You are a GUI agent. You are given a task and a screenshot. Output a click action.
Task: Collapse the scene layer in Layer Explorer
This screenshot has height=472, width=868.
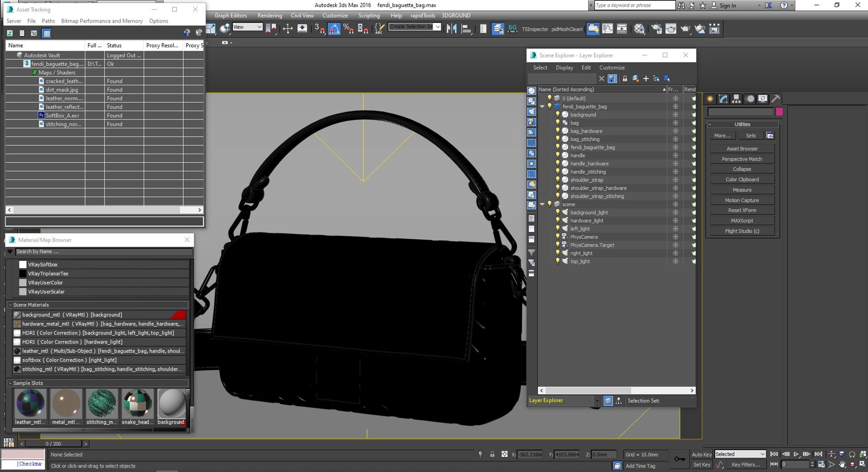click(x=542, y=204)
